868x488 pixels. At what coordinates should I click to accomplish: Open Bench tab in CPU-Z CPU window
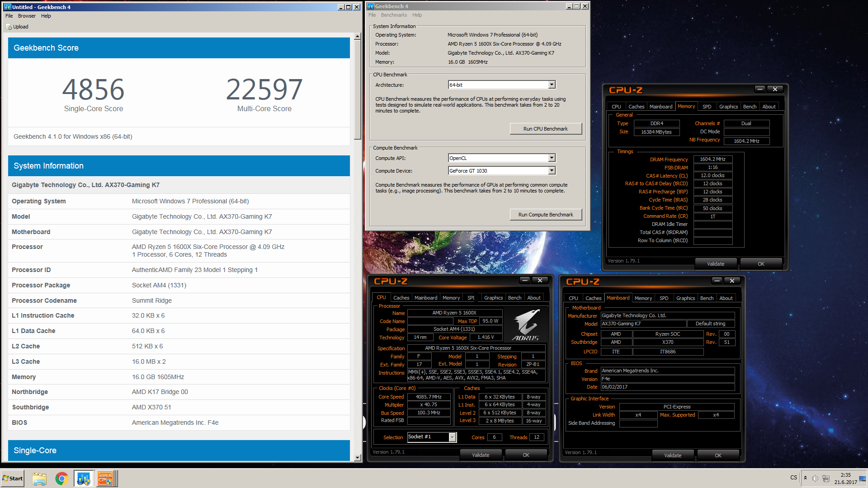click(514, 298)
